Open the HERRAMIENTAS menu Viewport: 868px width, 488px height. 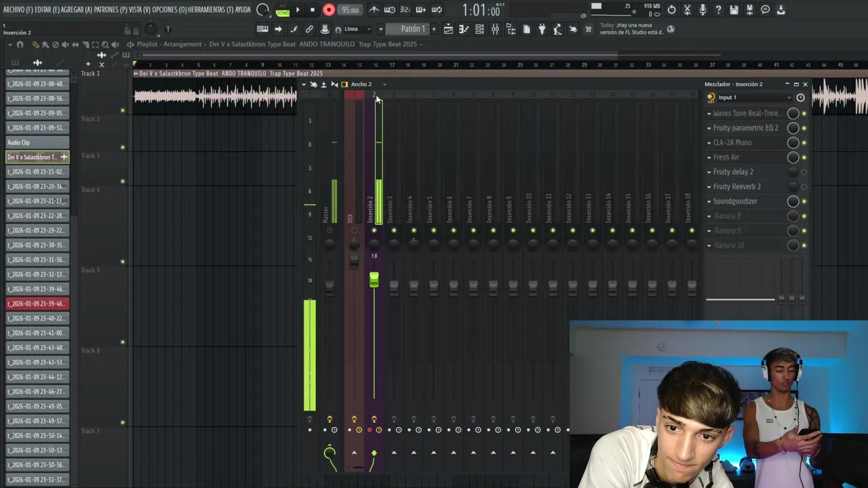(x=210, y=9)
